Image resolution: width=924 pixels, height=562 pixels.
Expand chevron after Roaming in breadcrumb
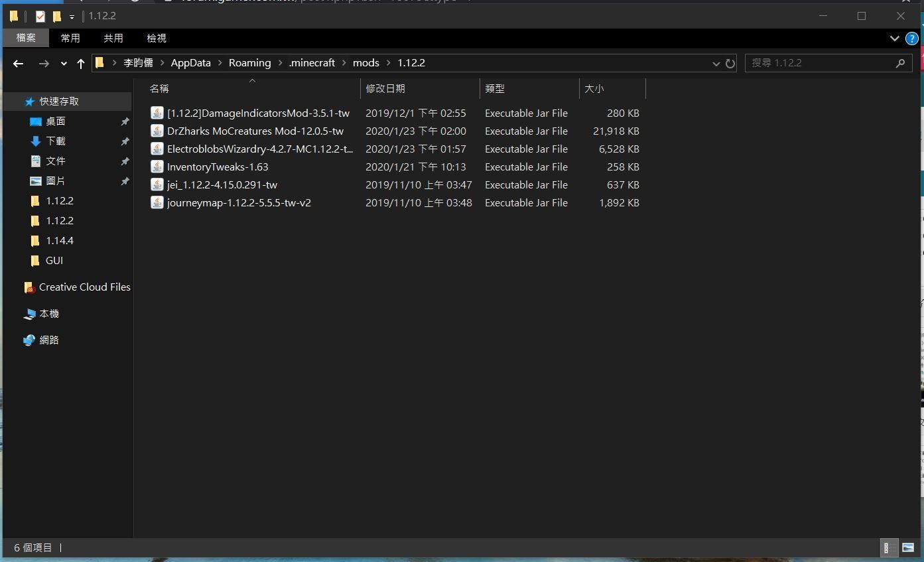[x=280, y=63]
